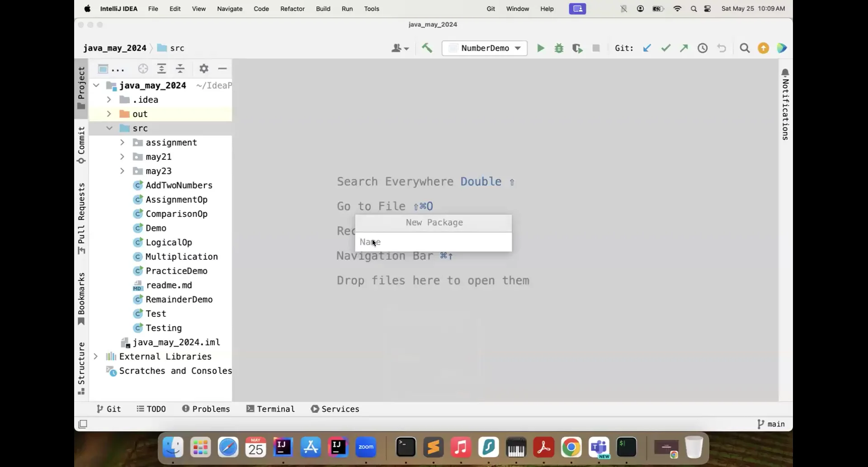Collapse all nodes in Project panel
The image size is (868, 467).
(x=180, y=68)
